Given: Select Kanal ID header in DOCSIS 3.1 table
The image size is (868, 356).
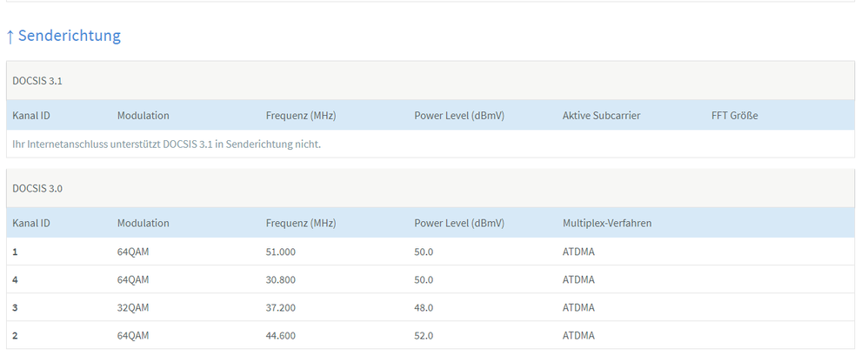Looking at the screenshot, I should coord(31,116).
